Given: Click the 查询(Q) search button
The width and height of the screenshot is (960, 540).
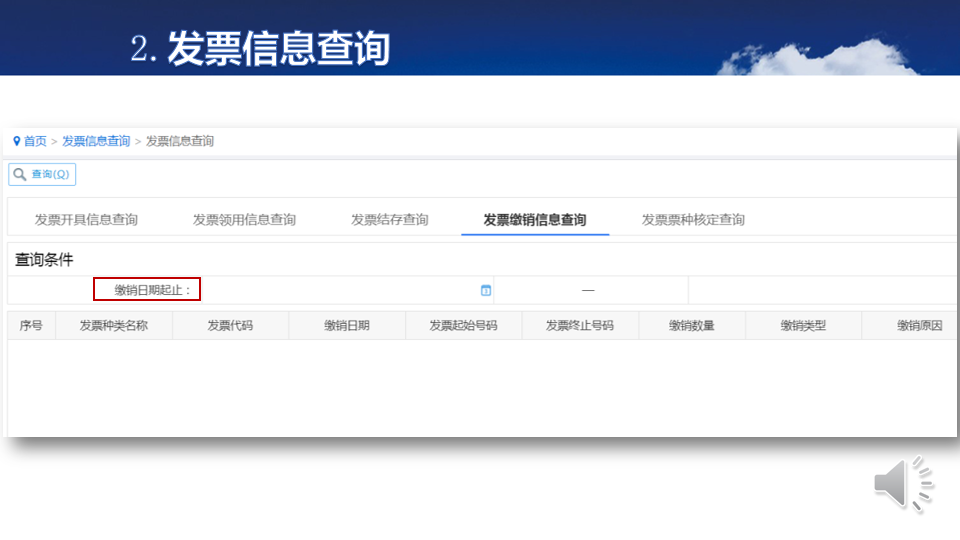Looking at the screenshot, I should pyautogui.click(x=42, y=174).
